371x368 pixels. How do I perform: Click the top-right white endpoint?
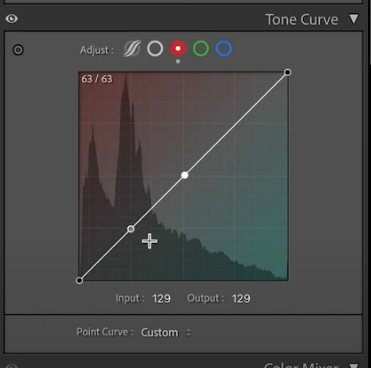(x=288, y=72)
